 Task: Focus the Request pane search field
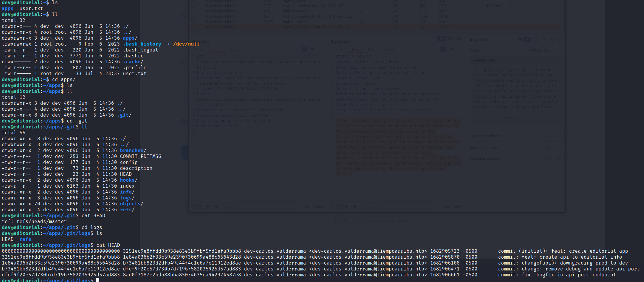(x=260, y=207)
